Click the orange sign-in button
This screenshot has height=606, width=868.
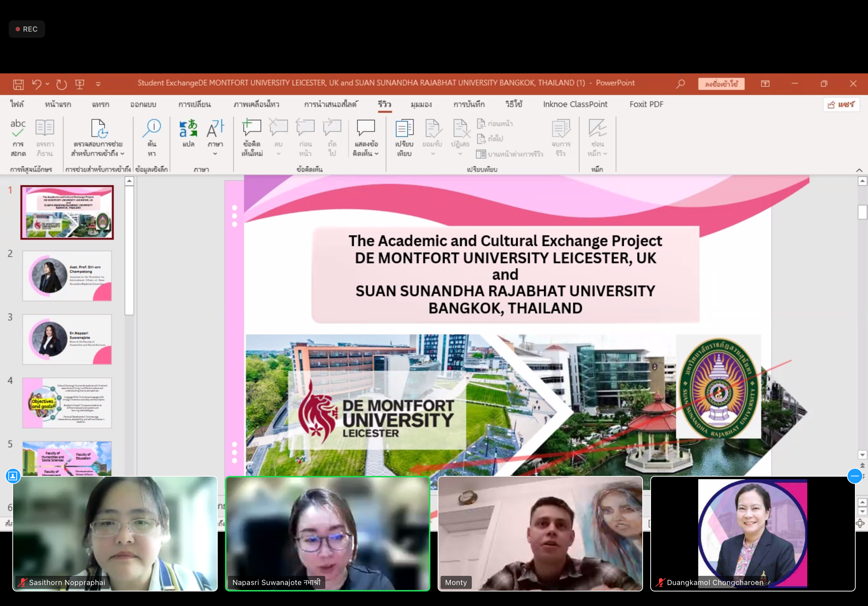pos(721,84)
